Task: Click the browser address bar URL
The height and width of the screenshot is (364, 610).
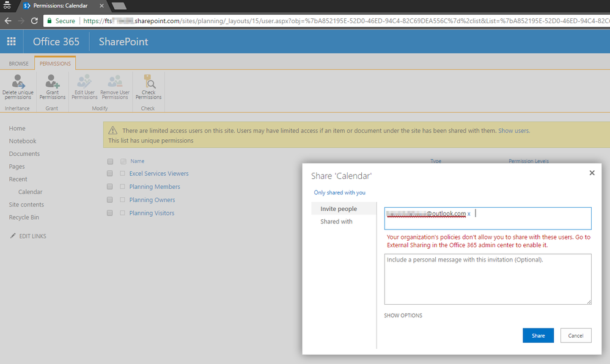Action: pos(346,21)
